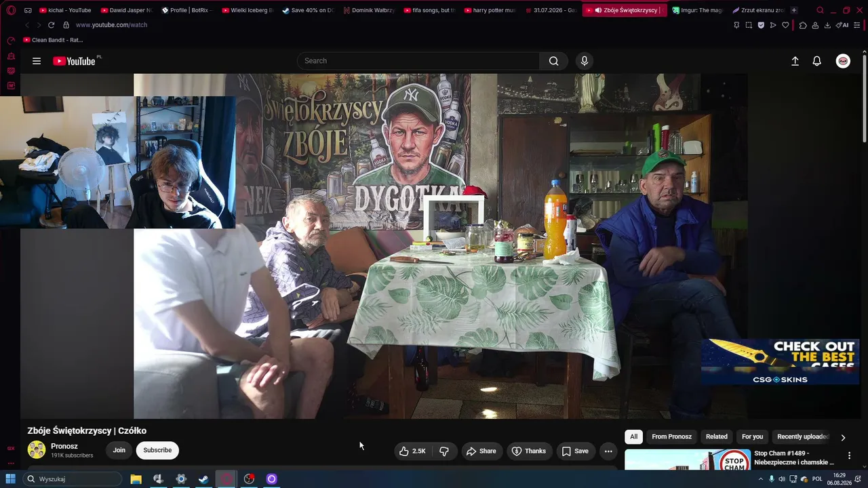The height and width of the screenshot is (488, 868).
Task: Run the search with magnifier button
Action: 554,61
